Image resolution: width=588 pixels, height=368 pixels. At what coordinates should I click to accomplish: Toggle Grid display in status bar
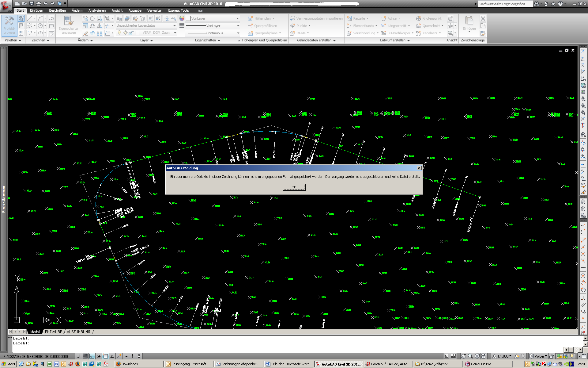85,356
